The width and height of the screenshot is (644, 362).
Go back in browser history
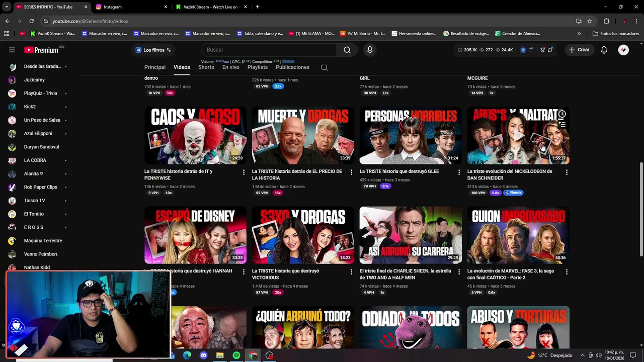pos(7,21)
